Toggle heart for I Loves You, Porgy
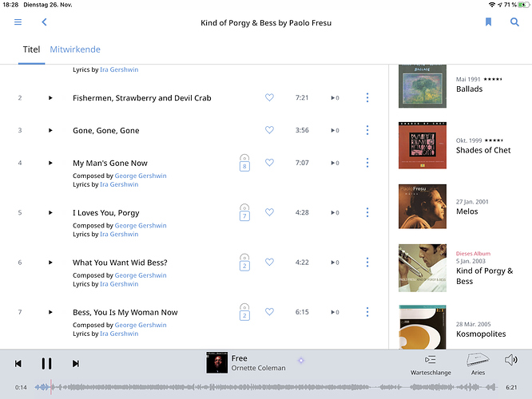 tap(269, 212)
